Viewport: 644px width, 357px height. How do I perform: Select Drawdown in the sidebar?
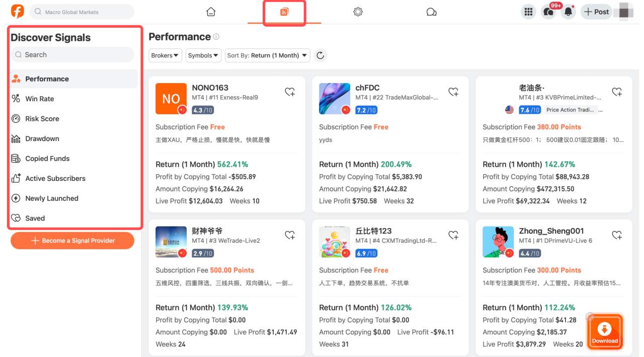click(x=74, y=138)
